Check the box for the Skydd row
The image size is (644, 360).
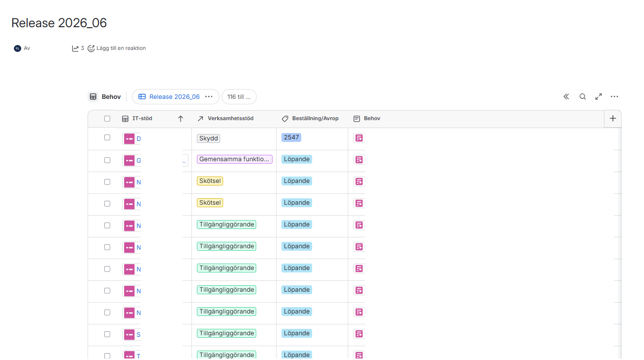pos(107,137)
